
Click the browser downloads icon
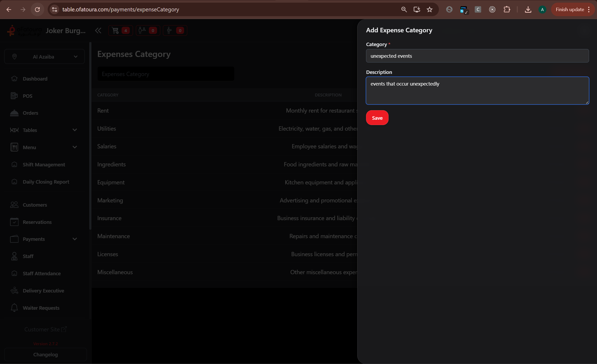point(528,10)
